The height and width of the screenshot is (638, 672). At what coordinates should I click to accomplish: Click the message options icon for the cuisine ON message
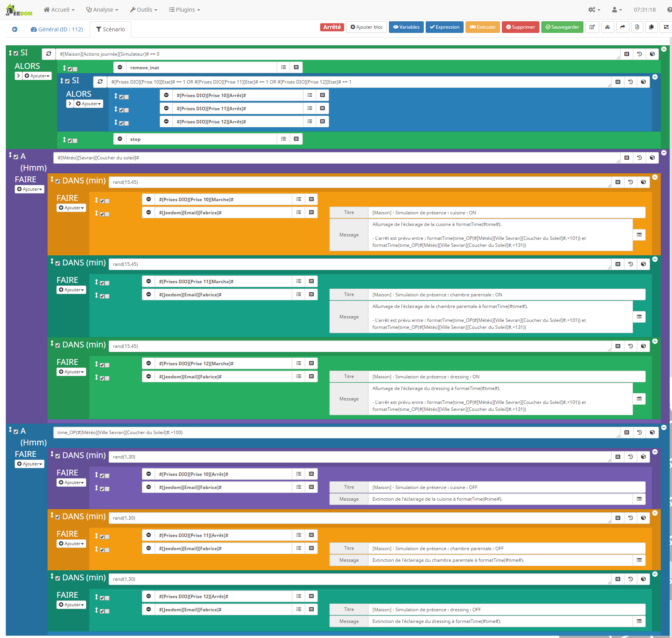[x=639, y=235]
